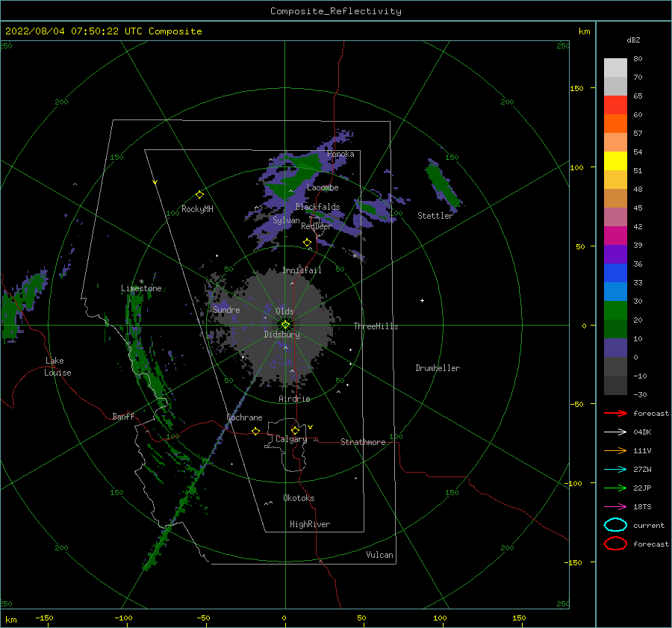Click the 'Olds' map label
This screenshot has width=672, height=628.
click(284, 311)
